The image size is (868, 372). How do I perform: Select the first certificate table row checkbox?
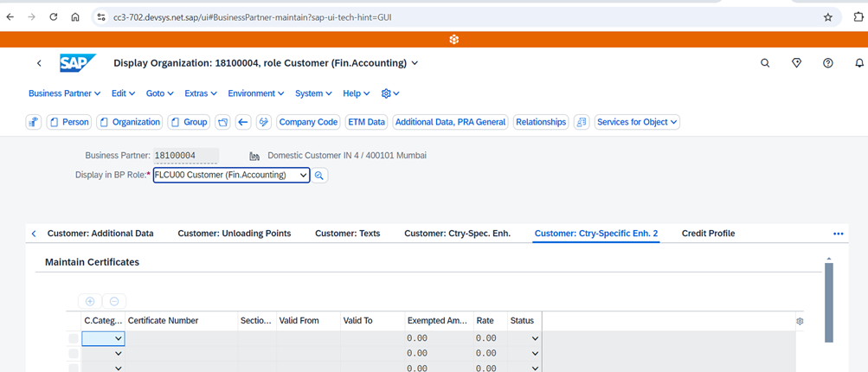pyautogui.click(x=73, y=338)
